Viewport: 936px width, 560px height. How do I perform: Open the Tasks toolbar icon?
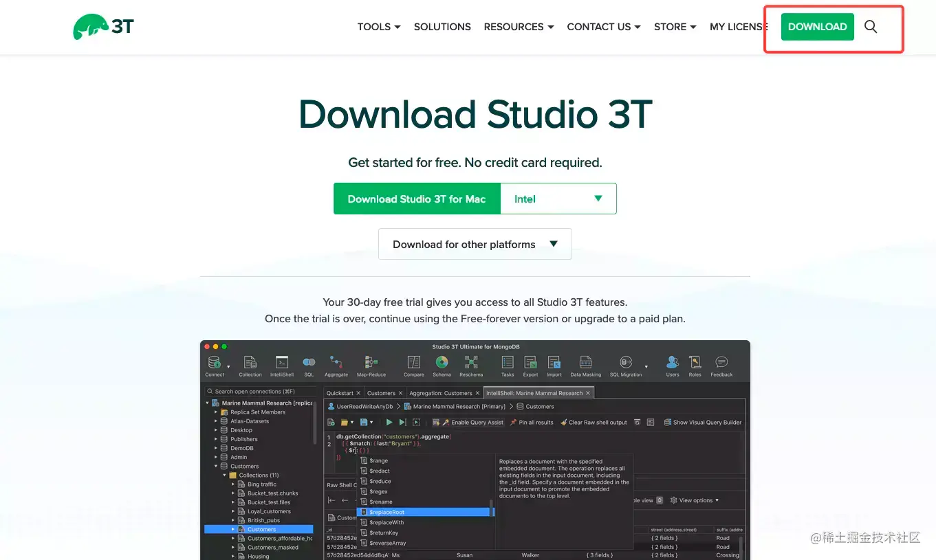(508, 366)
